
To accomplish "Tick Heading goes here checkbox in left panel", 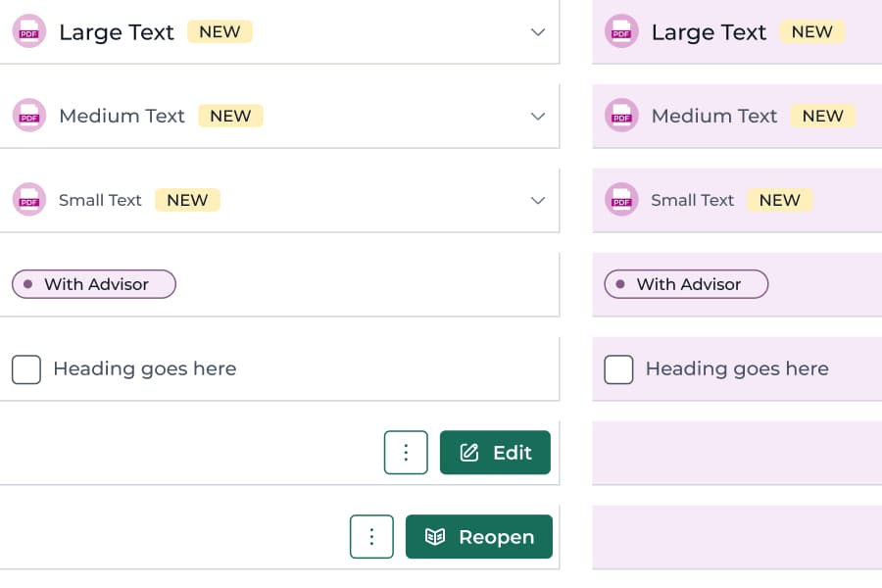I will (x=26, y=369).
